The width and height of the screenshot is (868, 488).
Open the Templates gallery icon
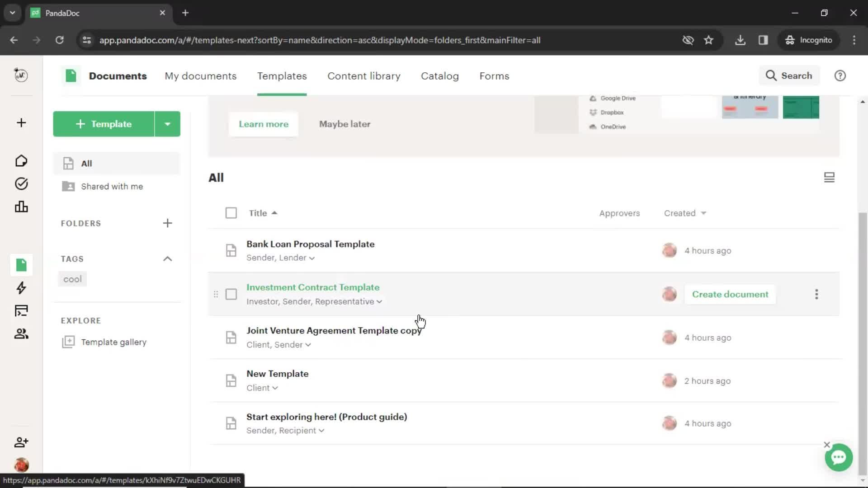pyautogui.click(x=68, y=342)
